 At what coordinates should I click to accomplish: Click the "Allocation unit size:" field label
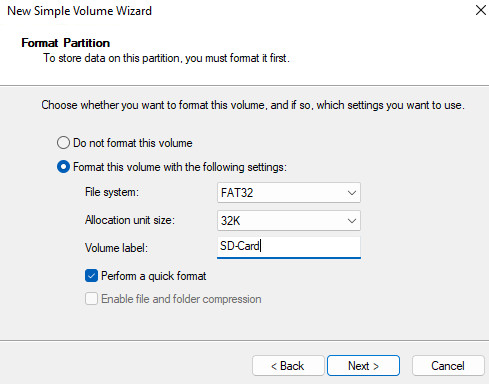point(130,220)
